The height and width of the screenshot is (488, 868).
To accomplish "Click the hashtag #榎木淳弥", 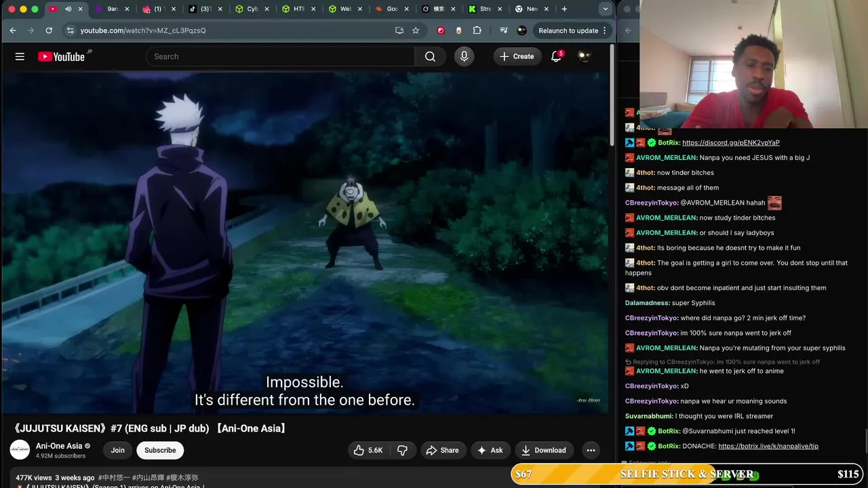I will click(x=182, y=478).
